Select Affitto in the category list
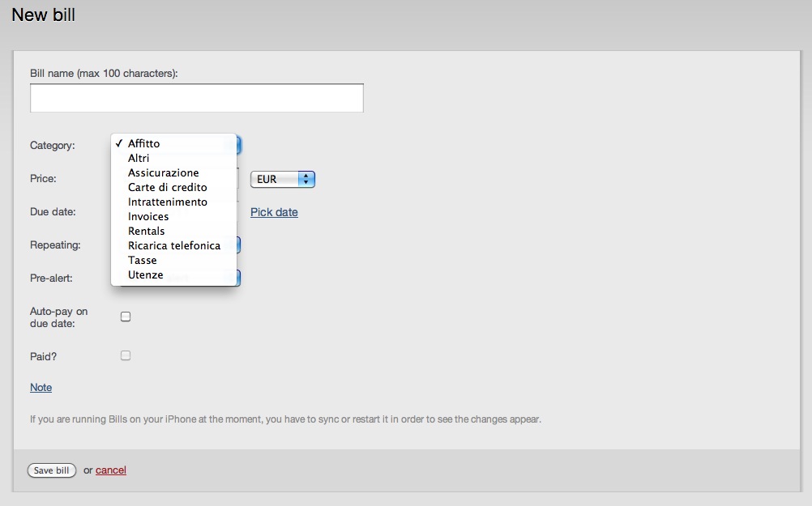 (x=144, y=143)
